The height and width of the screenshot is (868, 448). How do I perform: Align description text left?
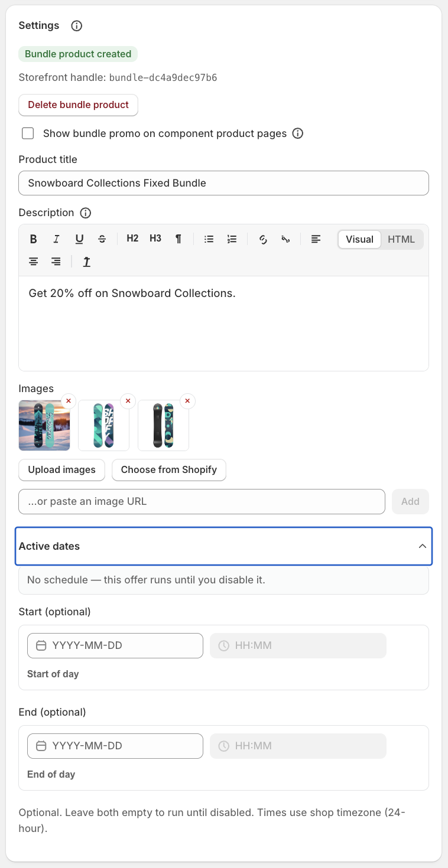pyautogui.click(x=316, y=239)
